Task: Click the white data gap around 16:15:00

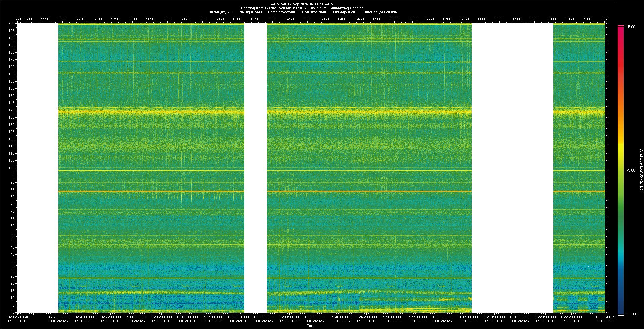Action: coord(512,168)
